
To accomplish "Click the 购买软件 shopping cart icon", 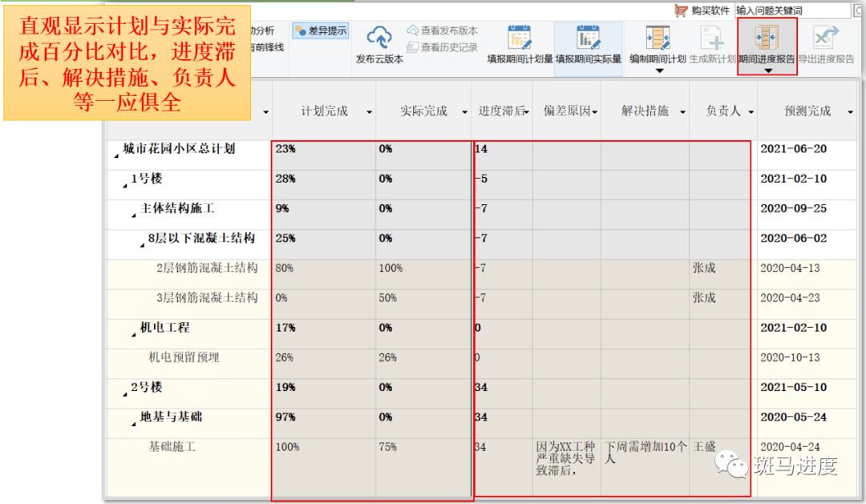I will 681,10.
